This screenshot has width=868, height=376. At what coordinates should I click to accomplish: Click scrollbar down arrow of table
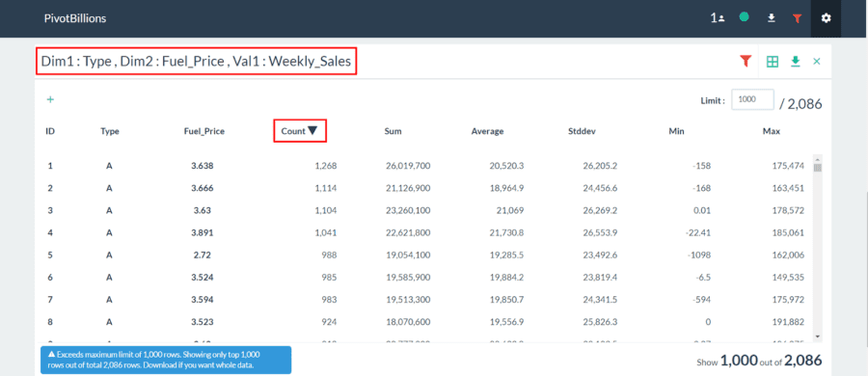(x=817, y=336)
